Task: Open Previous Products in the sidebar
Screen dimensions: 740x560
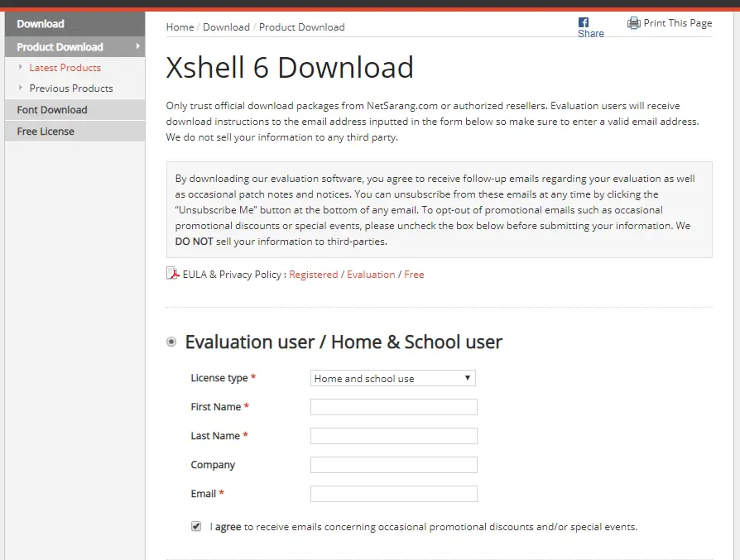Action: coord(71,89)
